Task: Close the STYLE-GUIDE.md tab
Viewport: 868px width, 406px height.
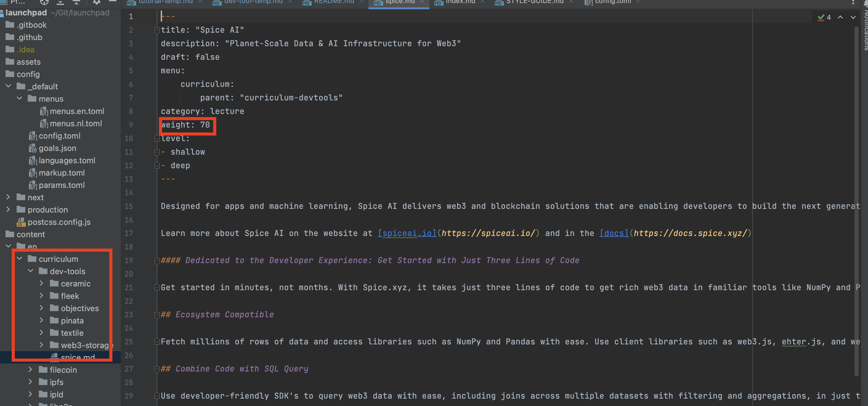Action: (x=571, y=2)
